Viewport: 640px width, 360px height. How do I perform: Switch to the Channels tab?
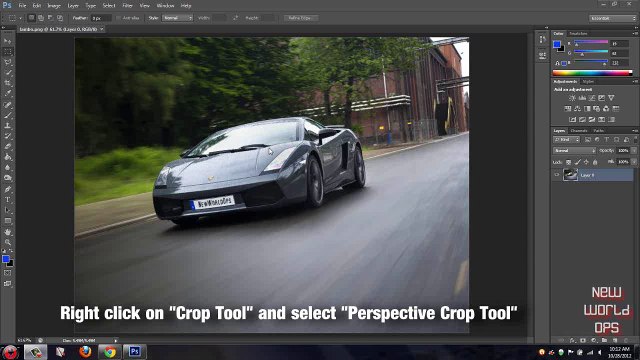point(579,131)
